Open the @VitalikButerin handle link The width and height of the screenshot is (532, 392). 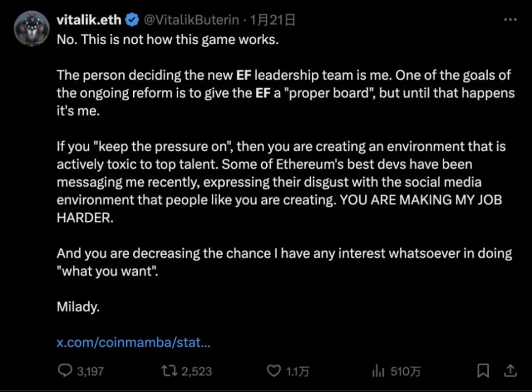[x=192, y=20]
